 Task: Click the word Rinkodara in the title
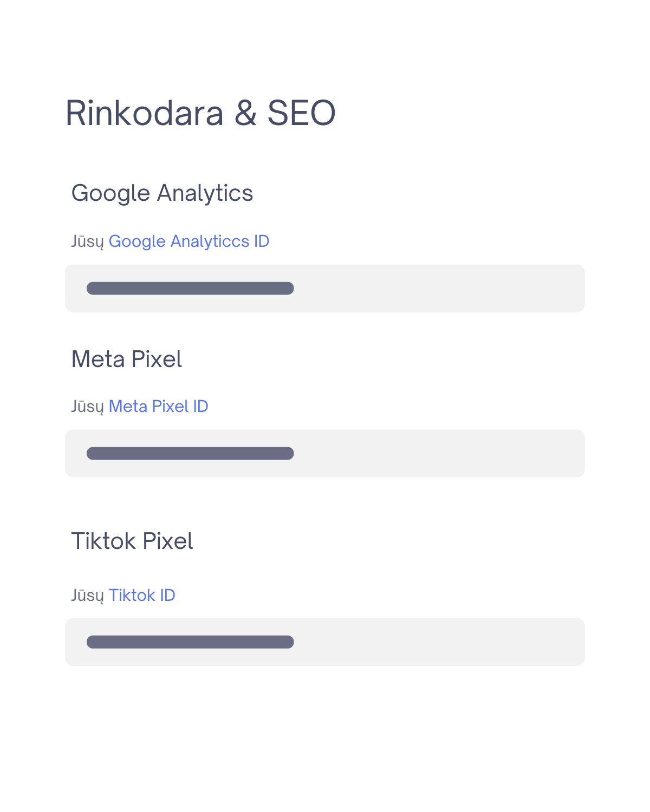[144, 113]
